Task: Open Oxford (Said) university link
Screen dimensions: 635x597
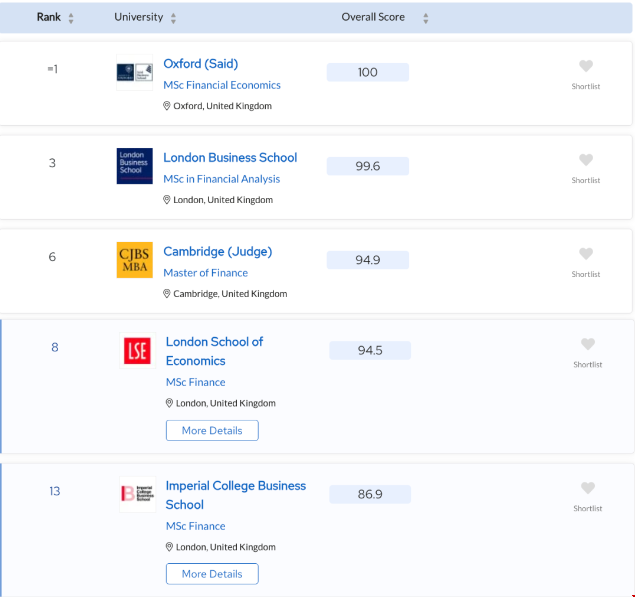Action: (x=200, y=64)
